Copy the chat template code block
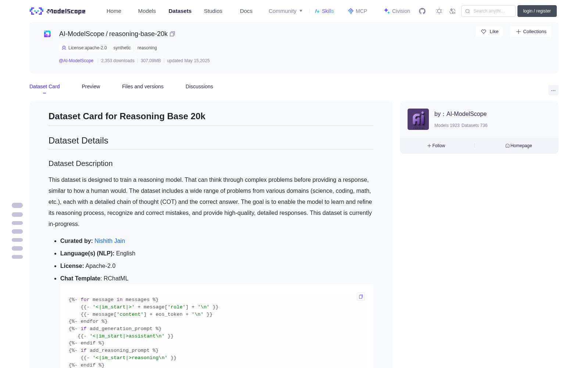588x368 pixels. click(361, 297)
